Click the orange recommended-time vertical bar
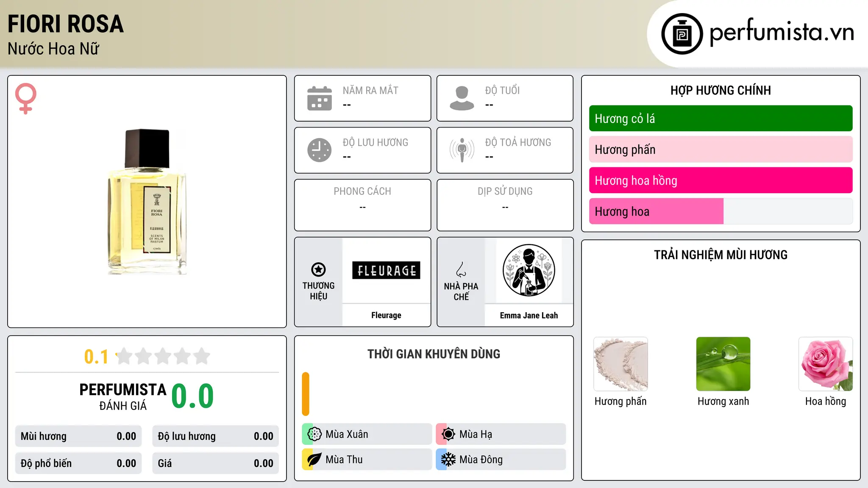The width and height of the screenshot is (868, 488). click(x=306, y=394)
